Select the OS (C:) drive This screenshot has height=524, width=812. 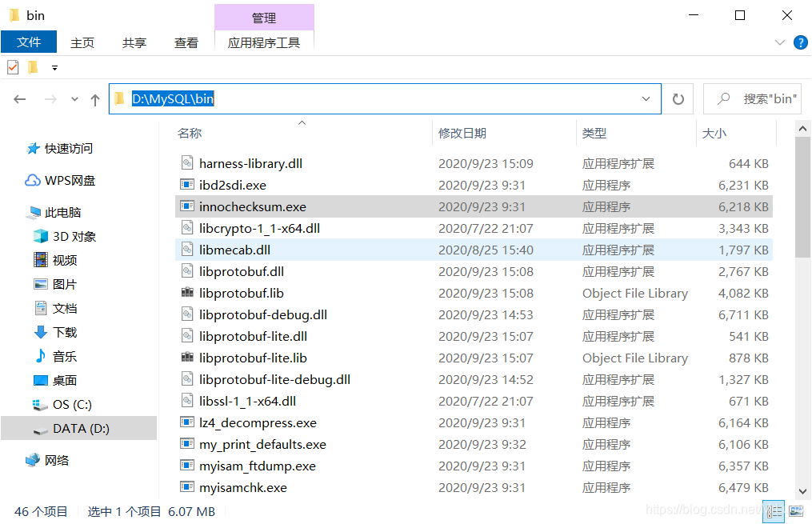[x=62, y=404]
